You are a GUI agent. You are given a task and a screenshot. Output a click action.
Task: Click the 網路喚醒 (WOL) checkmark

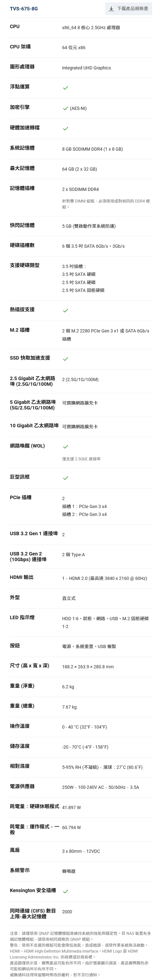pyautogui.click(x=66, y=447)
